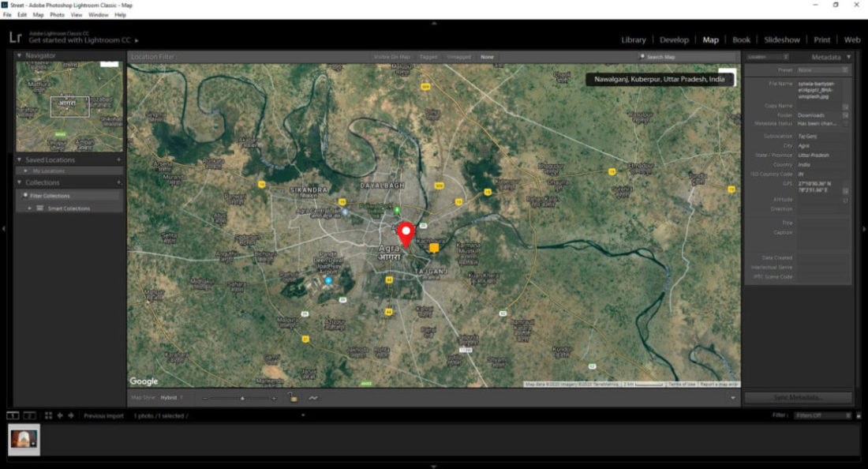This screenshot has width=868, height=469.
Task: Select the photo thumbnail in the filmstrip
Action: pyautogui.click(x=24, y=440)
